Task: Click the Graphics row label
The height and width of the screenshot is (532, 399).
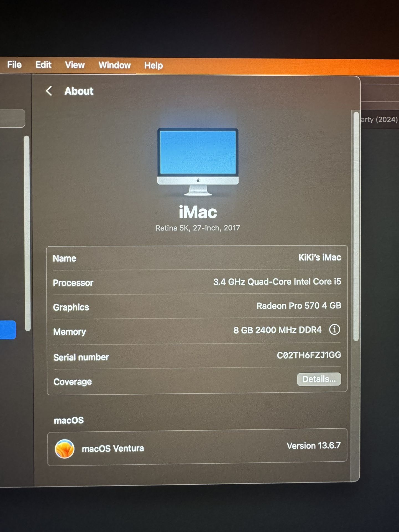Action: coord(71,307)
